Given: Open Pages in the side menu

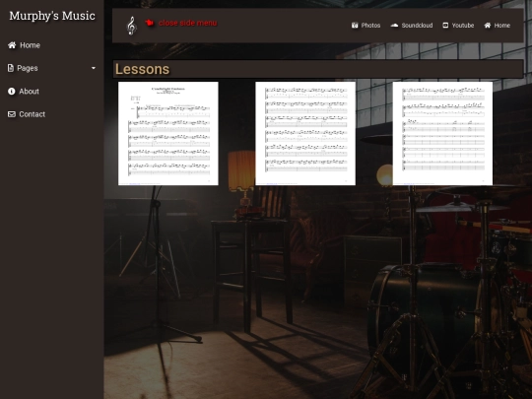Looking at the screenshot, I should point(23,68).
